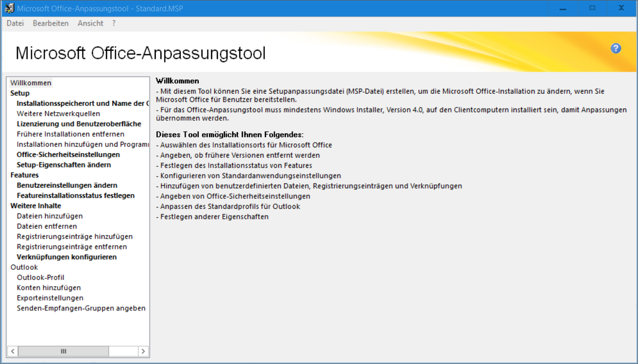Click the 'Microsoft Office-Anpassungstool' banner title
Screen dimensions: 638x364
click(x=141, y=53)
